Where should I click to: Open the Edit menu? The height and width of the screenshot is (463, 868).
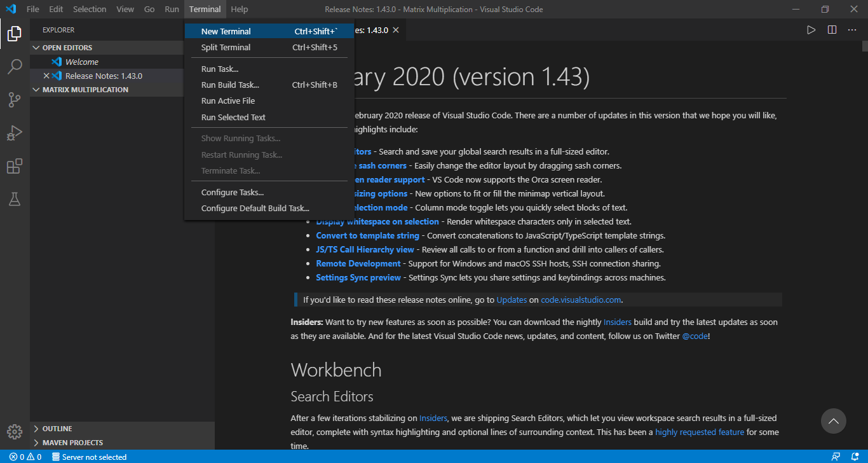pyautogui.click(x=56, y=9)
